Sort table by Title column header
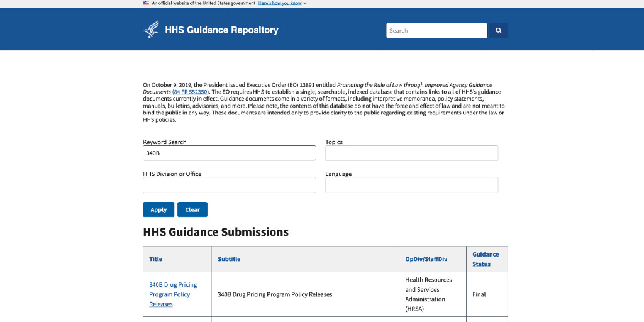Image resolution: width=644 pixels, height=322 pixels. pos(156,259)
